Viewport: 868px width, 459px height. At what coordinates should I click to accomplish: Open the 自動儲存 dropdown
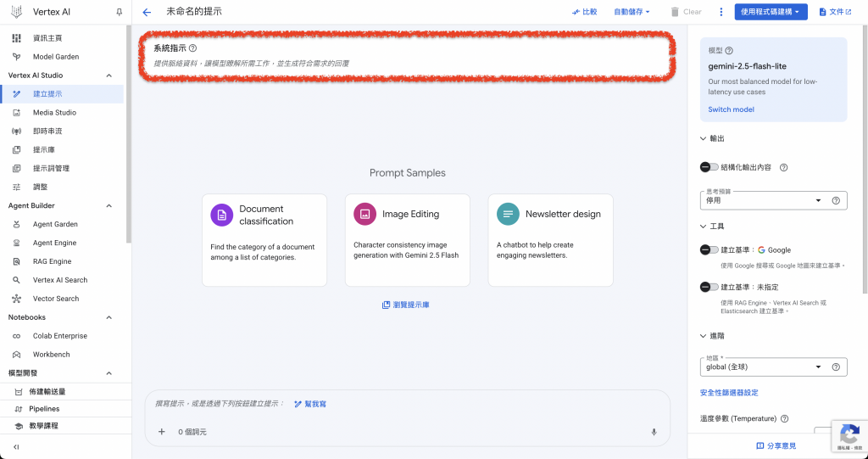(632, 12)
